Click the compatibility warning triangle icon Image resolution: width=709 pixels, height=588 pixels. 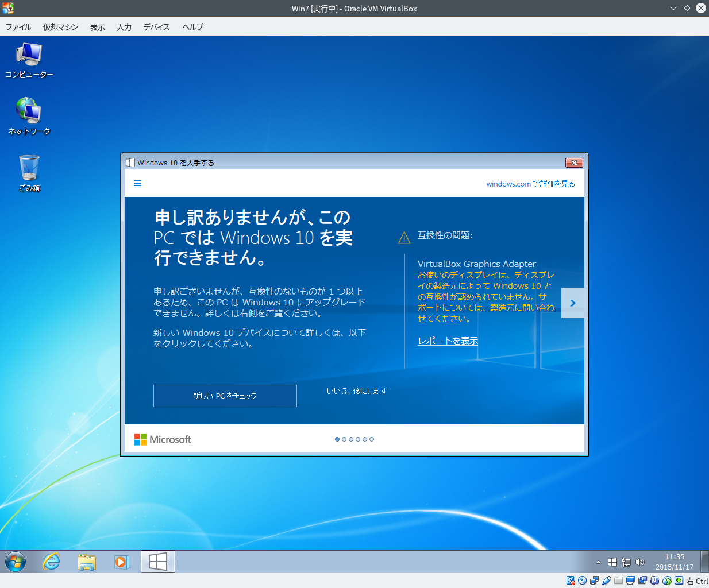(x=404, y=237)
